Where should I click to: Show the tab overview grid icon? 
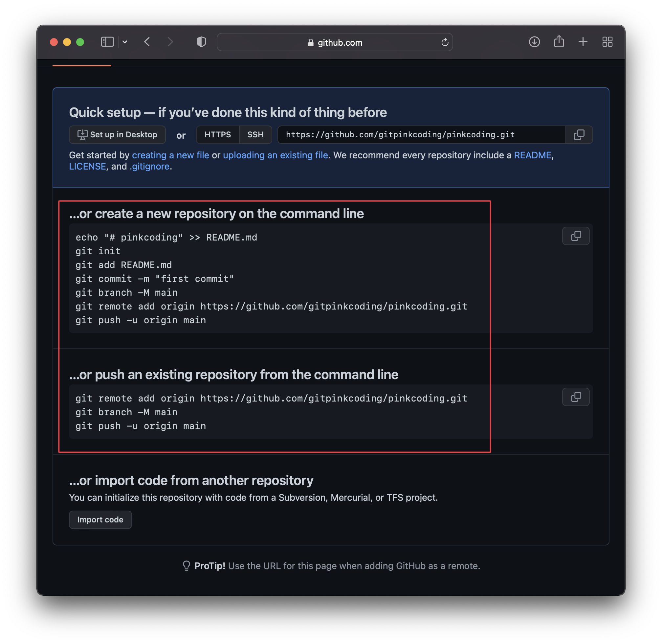tap(607, 42)
